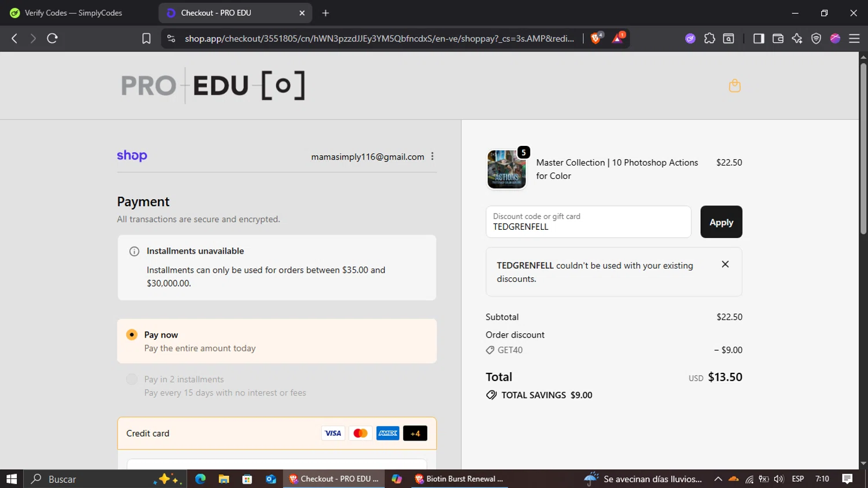Bookmark this page

pyautogui.click(x=146, y=38)
